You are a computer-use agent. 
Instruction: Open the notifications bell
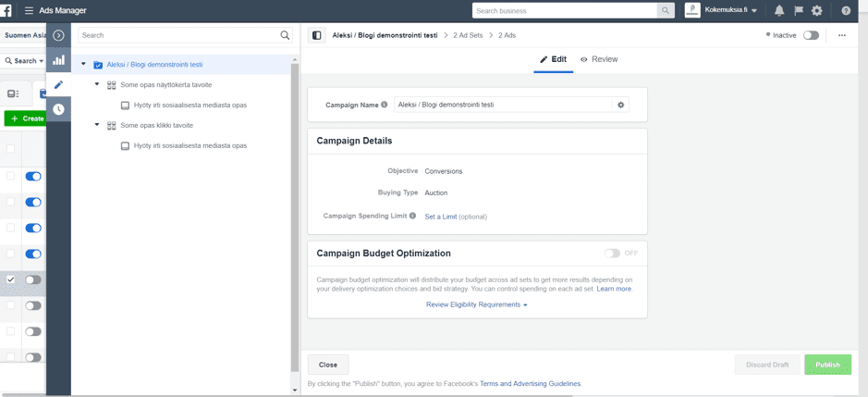point(779,10)
